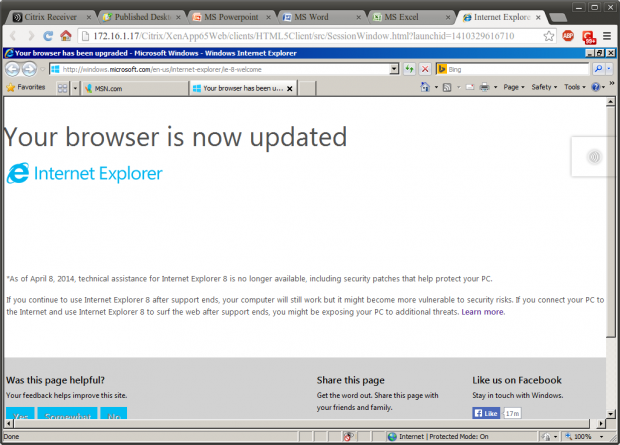Open new blank IE tab
620x445 pixels.
pyautogui.click(x=307, y=89)
